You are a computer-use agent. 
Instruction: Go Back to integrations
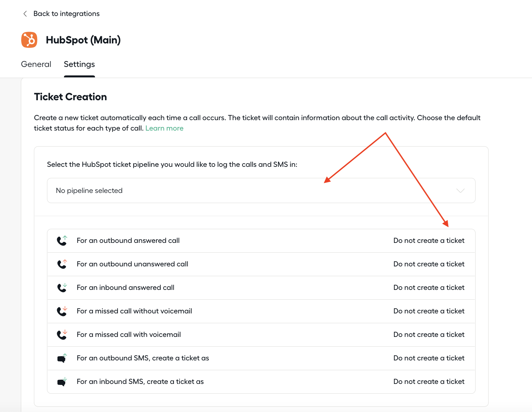tap(67, 14)
